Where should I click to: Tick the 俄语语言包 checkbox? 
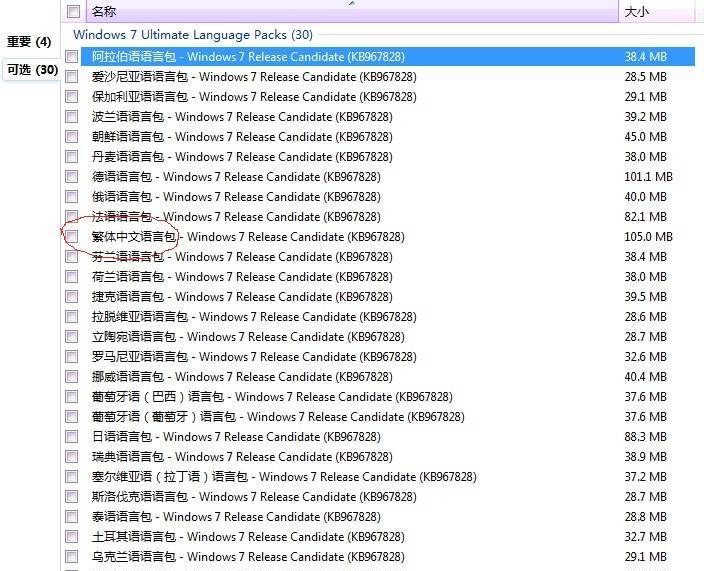click(71, 197)
